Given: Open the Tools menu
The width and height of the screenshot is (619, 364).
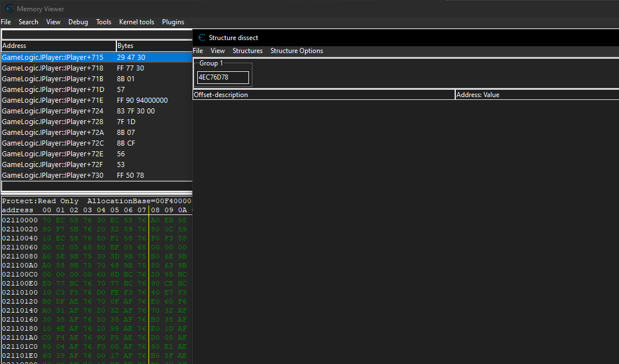Looking at the screenshot, I should tap(104, 22).
